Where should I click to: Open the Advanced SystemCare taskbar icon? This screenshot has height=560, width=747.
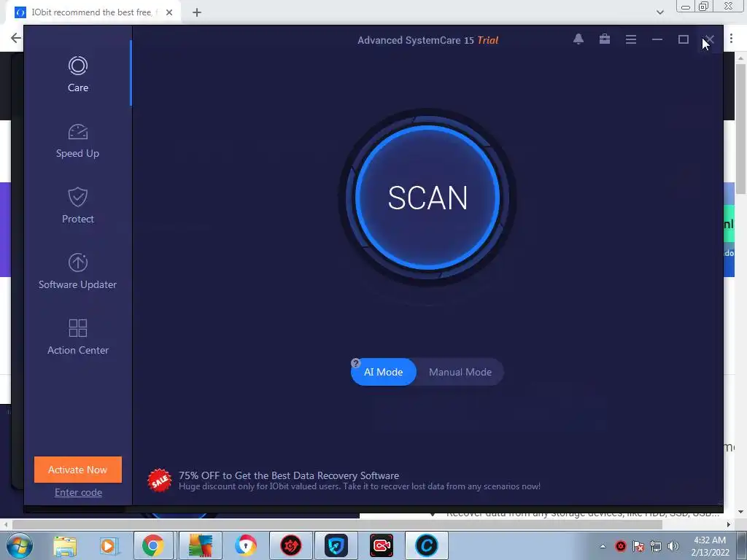point(427,545)
